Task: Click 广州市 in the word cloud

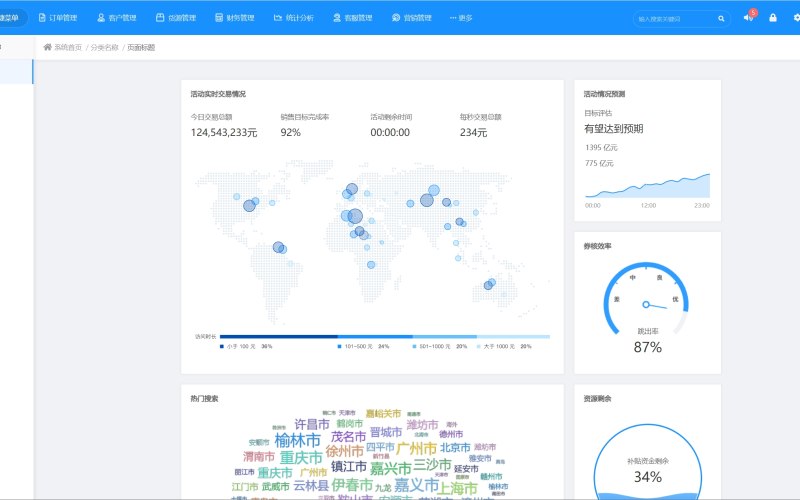Action: 416,448
